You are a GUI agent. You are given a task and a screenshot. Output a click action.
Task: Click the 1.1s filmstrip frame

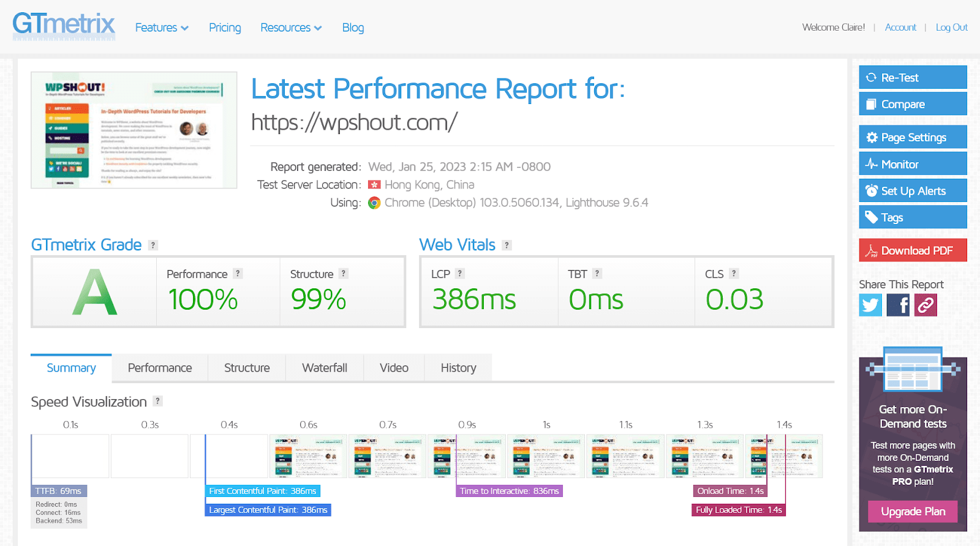click(625, 456)
